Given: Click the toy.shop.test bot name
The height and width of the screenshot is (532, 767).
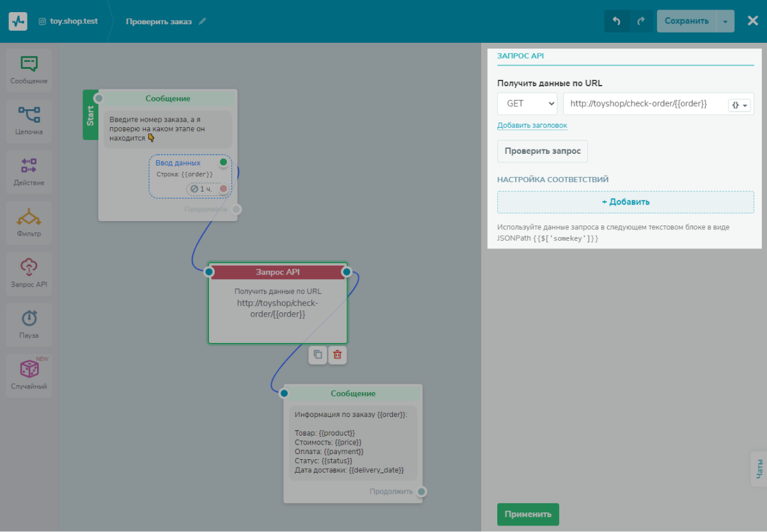Looking at the screenshot, I should [72, 21].
